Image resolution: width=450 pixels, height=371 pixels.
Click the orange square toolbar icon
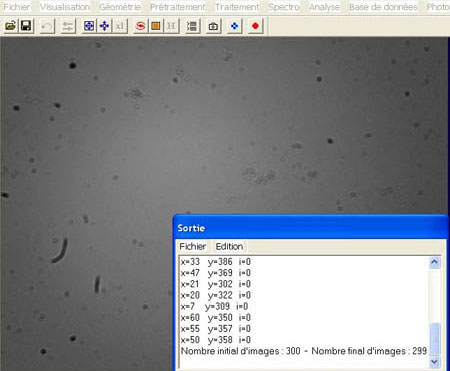[x=156, y=26]
